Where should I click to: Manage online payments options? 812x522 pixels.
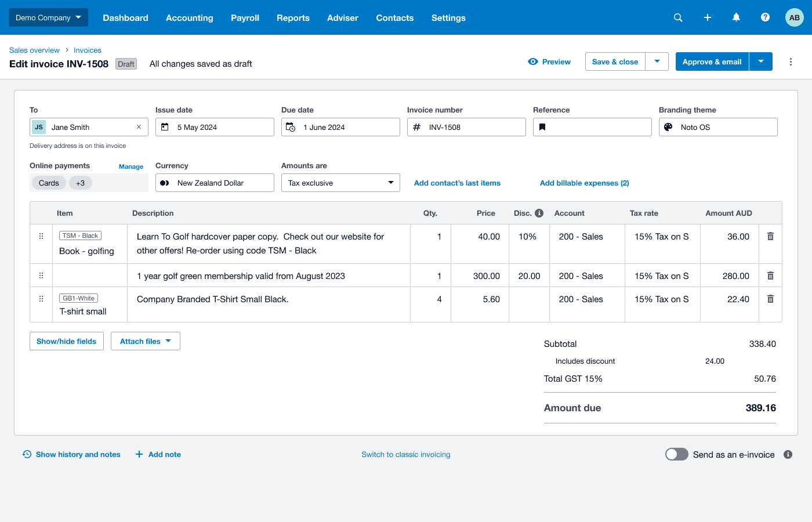(131, 166)
